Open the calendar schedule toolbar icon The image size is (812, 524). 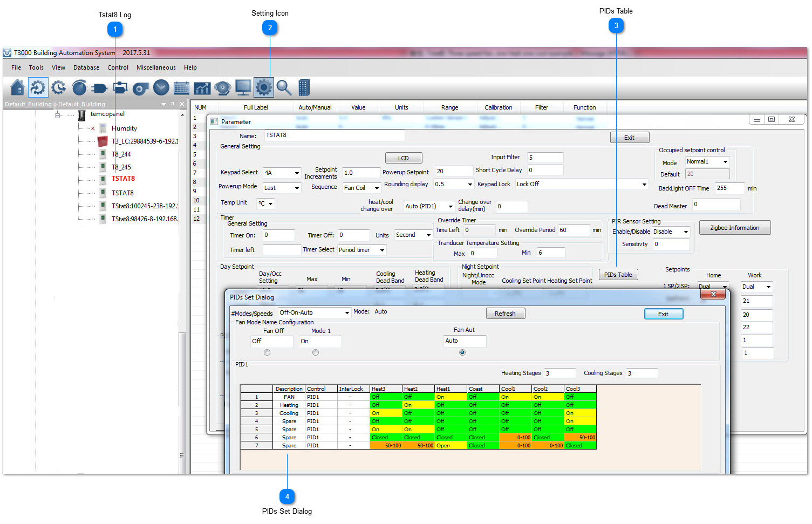coord(182,87)
